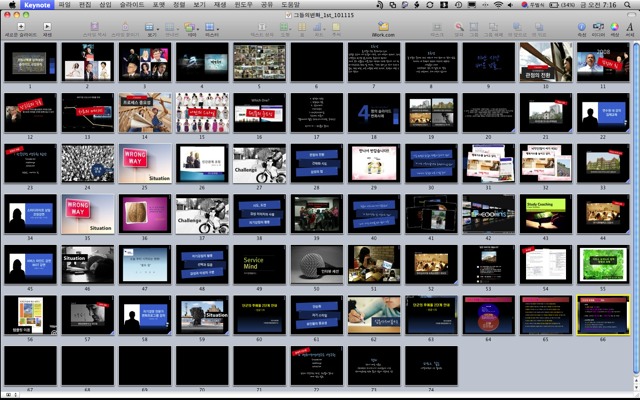The width and height of the screenshot is (640, 400).
Task: Open the 차트 chart toolbar dropdown
Action: [319, 27]
